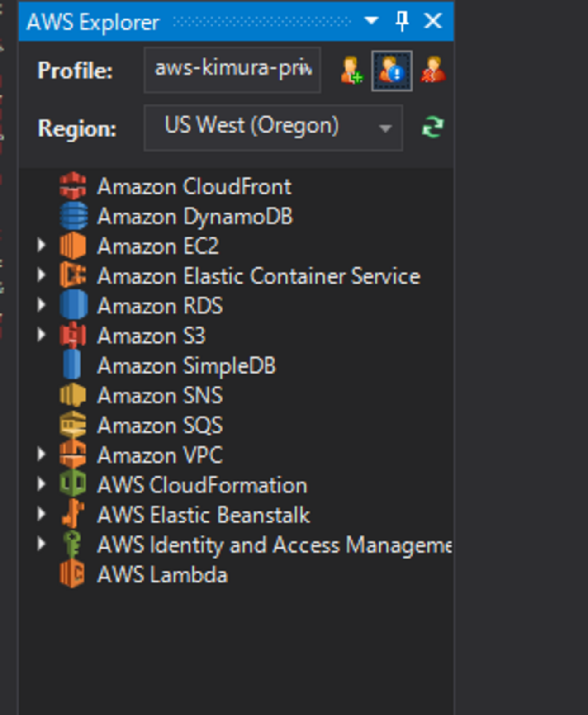This screenshot has height=715, width=588.
Task: Expand the Amazon S3 tree node
Action: 41,335
